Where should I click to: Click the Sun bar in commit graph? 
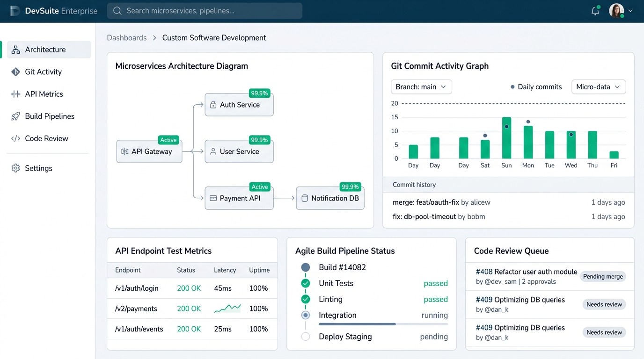pyautogui.click(x=506, y=138)
